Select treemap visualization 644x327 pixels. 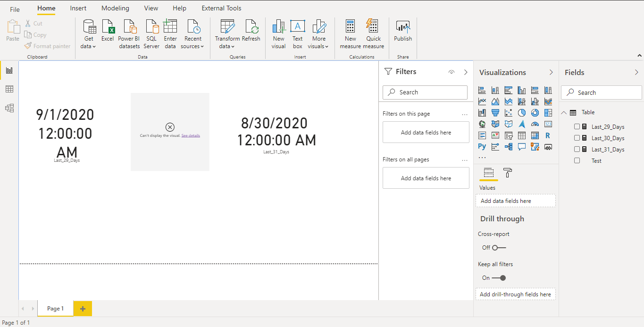point(548,113)
